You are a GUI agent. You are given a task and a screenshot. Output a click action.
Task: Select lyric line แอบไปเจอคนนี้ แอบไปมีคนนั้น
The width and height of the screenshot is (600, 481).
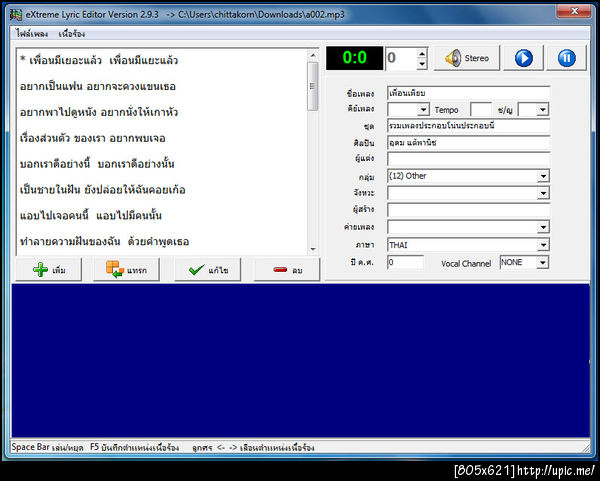pos(91,216)
